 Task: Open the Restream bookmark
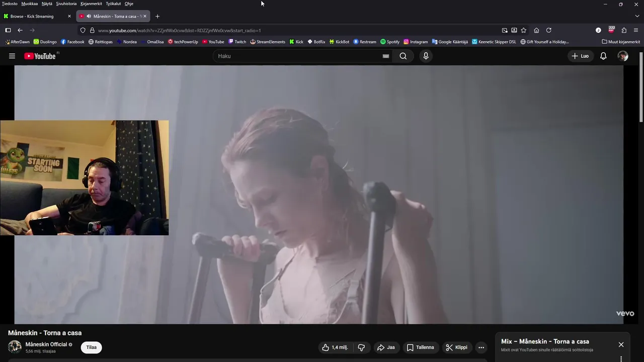click(365, 42)
